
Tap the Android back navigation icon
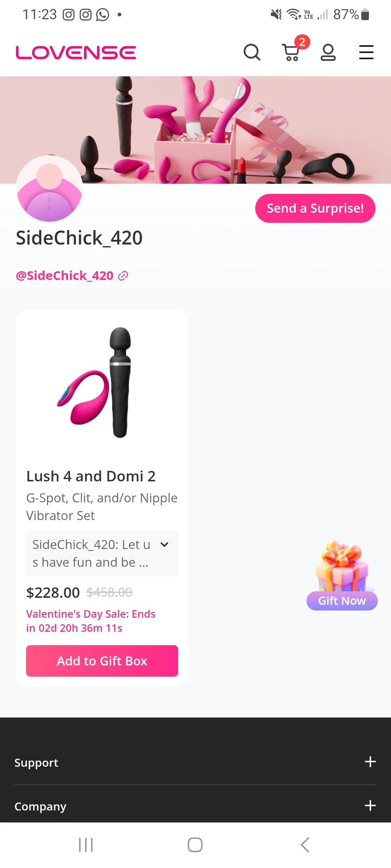click(x=305, y=845)
